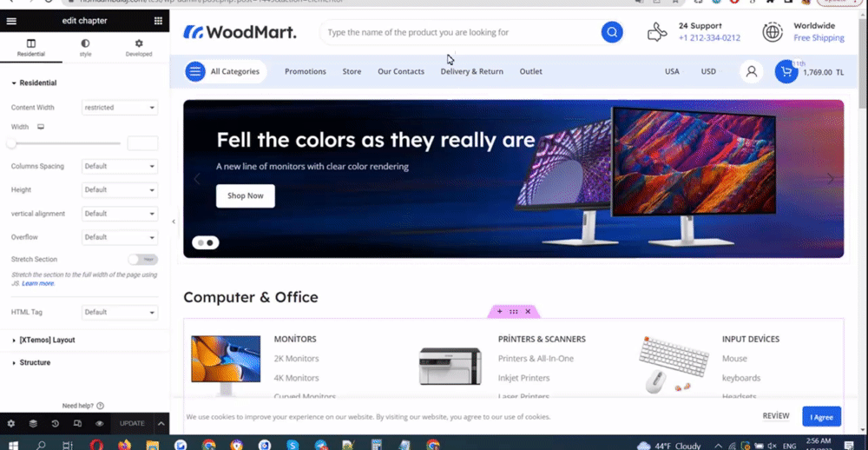868x450 pixels.
Task: Open Skype from the taskbar
Action: (x=293, y=445)
